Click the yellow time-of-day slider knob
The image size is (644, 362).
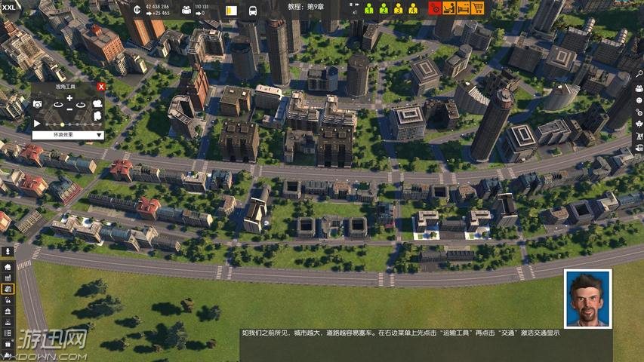point(63,124)
